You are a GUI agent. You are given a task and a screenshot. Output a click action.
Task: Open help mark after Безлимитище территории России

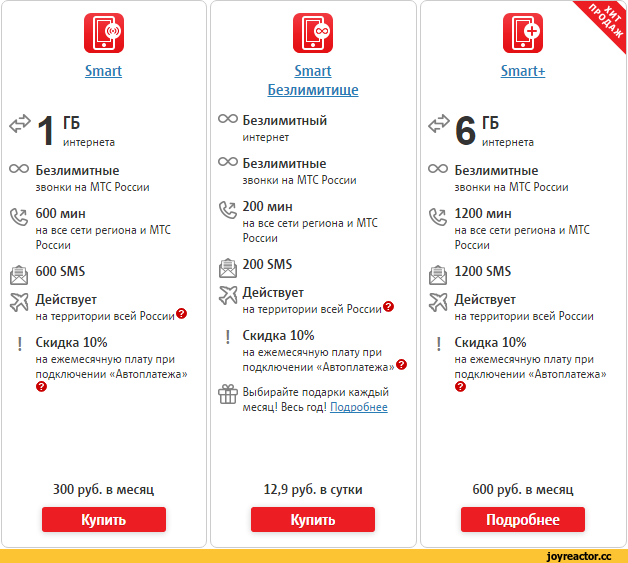point(388,306)
